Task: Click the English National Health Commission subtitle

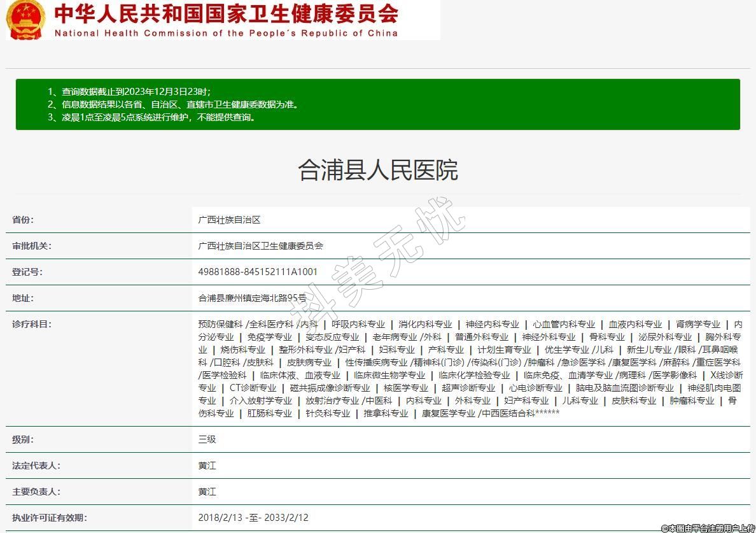Action: 227,33
